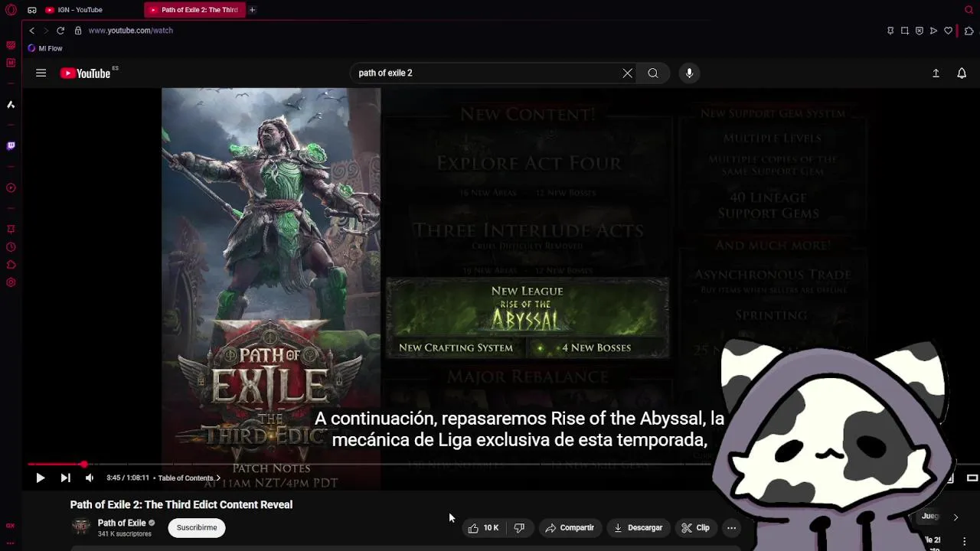Click the Suscribirme subscribe button
The image size is (980, 551).
197,527
